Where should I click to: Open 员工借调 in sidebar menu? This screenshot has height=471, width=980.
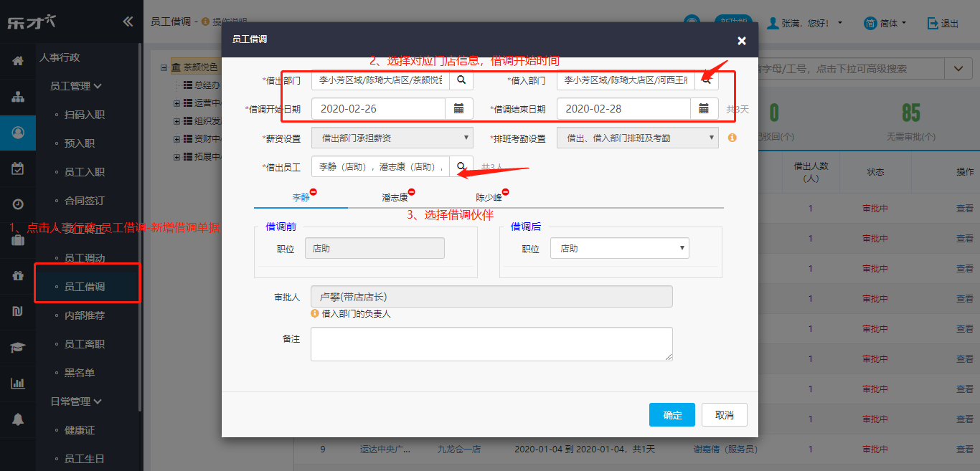pyautogui.click(x=84, y=287)
